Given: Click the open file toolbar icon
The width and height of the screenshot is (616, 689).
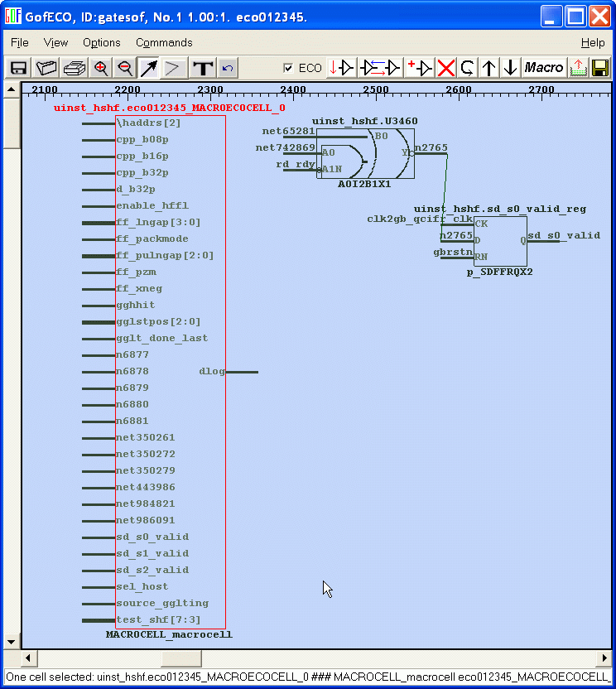Looking at the screenshot, I should [x=46, y=68].
